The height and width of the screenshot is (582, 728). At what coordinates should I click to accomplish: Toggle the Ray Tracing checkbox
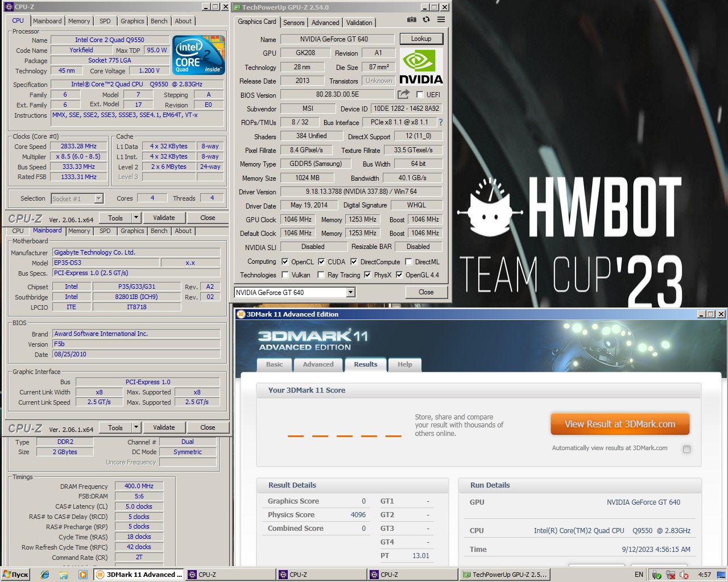tap(321, 275)
